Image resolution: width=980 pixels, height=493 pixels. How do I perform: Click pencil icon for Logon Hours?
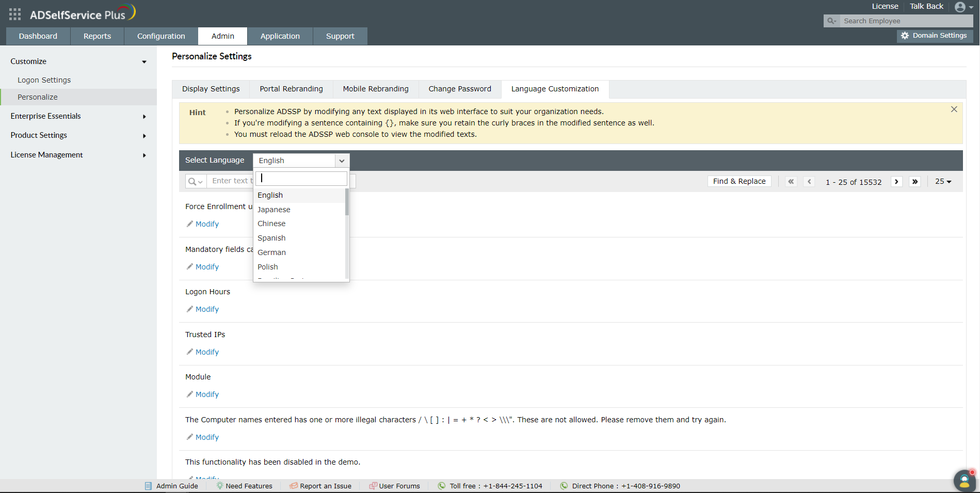tap(189, 309)
